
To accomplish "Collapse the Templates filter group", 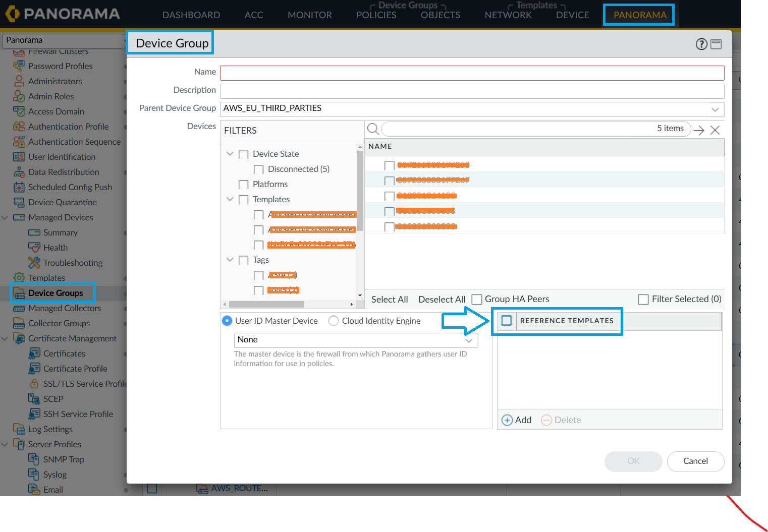I will pos(230,199).
